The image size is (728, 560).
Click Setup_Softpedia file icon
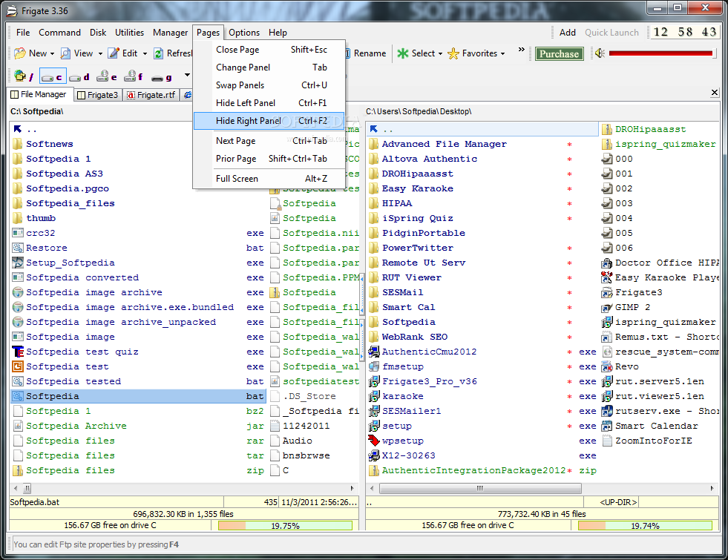18,263
